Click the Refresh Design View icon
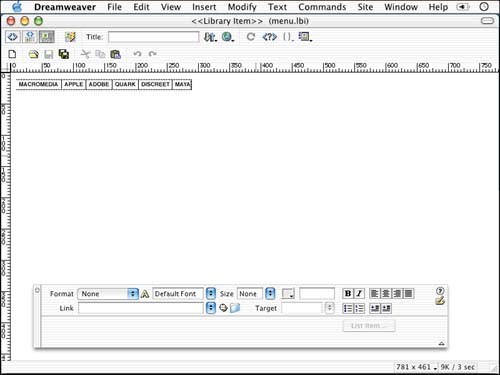The image size is (500, 375). click(251, 37)
